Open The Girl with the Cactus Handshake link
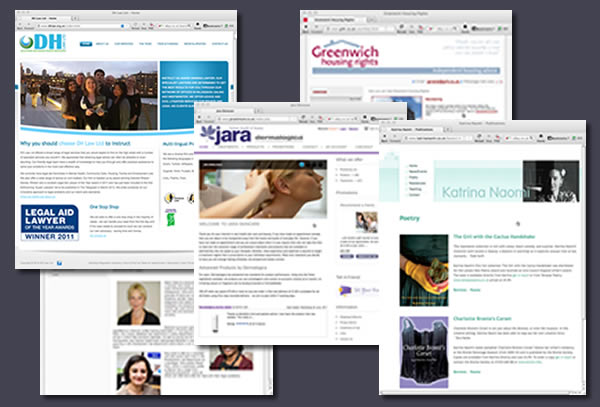Image resolution: width=600 pixels, height=407 pixels. click(494, 237)
